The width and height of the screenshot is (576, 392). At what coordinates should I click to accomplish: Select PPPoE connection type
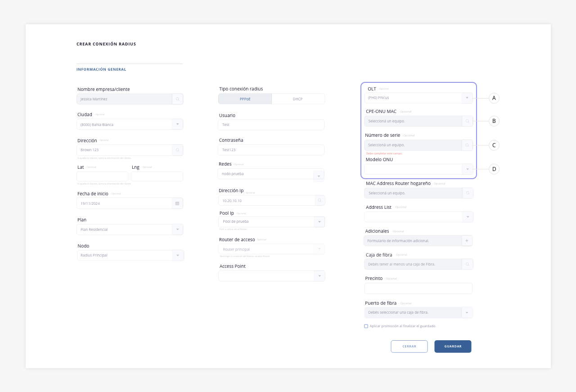[245, 99]
